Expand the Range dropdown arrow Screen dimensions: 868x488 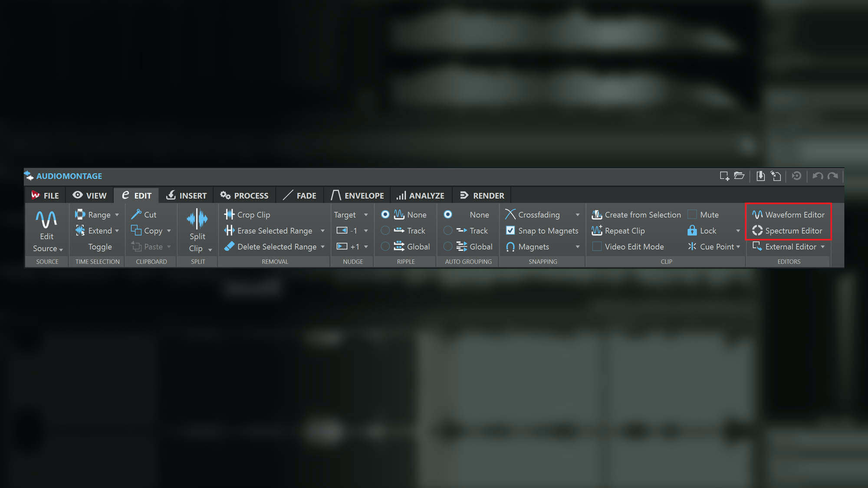[x=117, y=215]
